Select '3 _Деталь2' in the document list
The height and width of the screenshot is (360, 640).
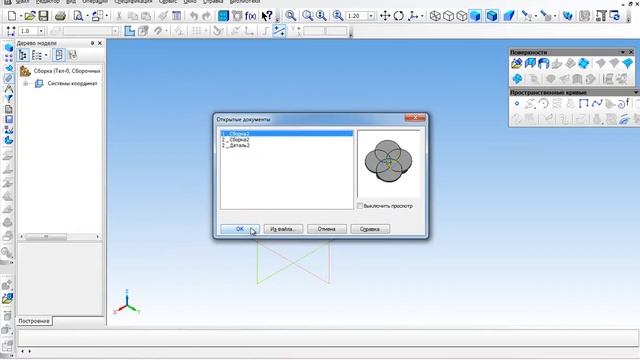[236, 145]
